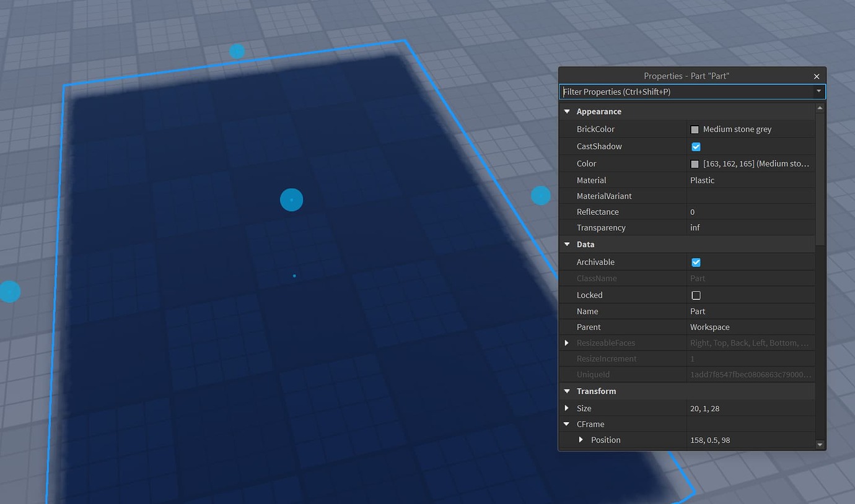Open the BrickColor color swatch
The width and height of the screenshot is (855, 504).
[x=695, y=129]
